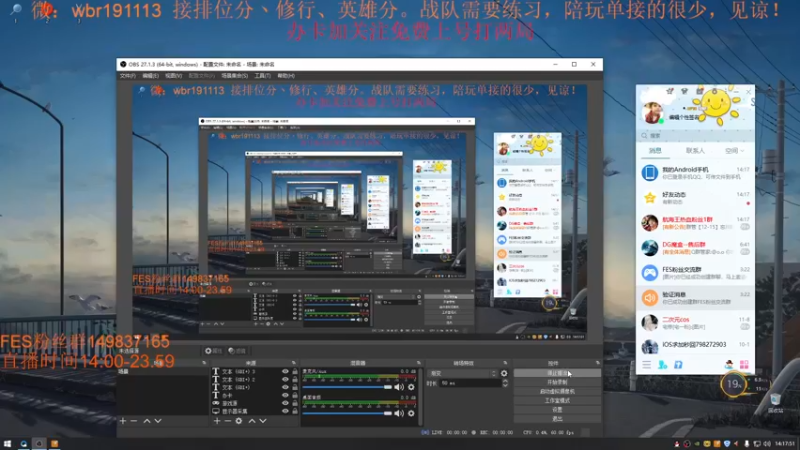Open the scene transition properties gear
Screen dimensions: 800x450
[x=504, y=373]
